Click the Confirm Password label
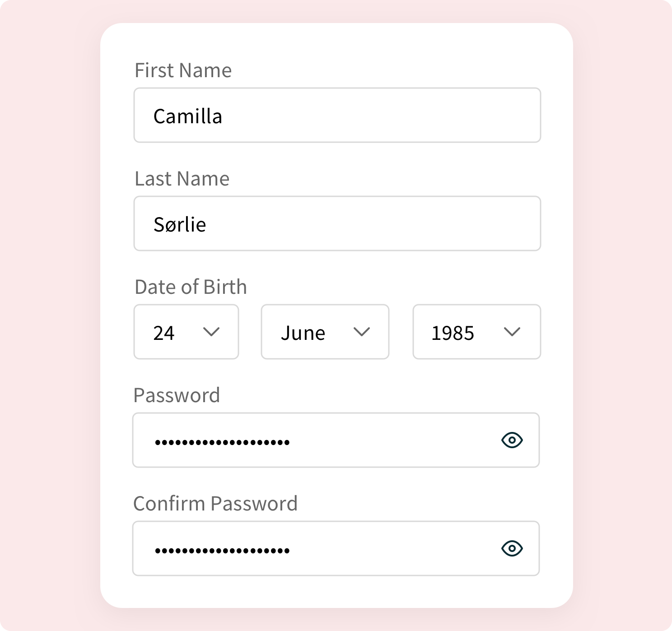Viewport: 672px width, 631px height. (x=215, y=502)
